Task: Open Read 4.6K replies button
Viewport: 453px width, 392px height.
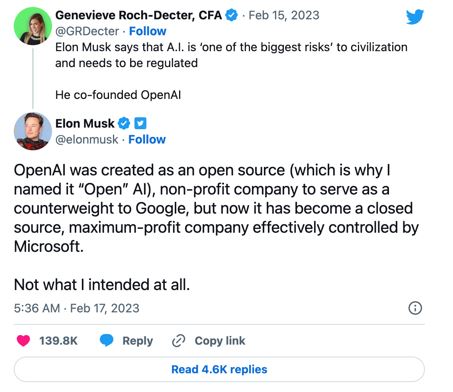Action: 219,369
